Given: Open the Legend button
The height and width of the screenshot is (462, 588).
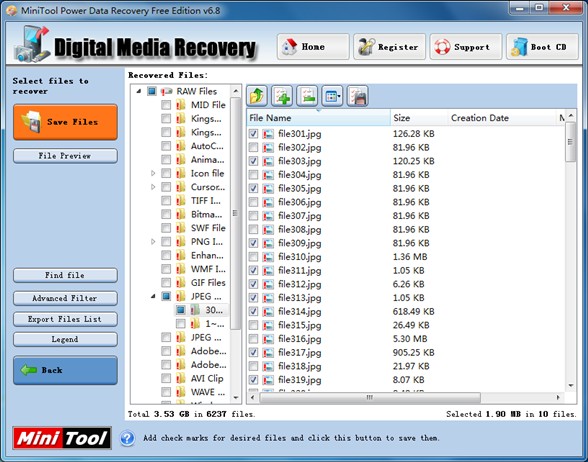Looking at the screenshot, I should 65,339.
